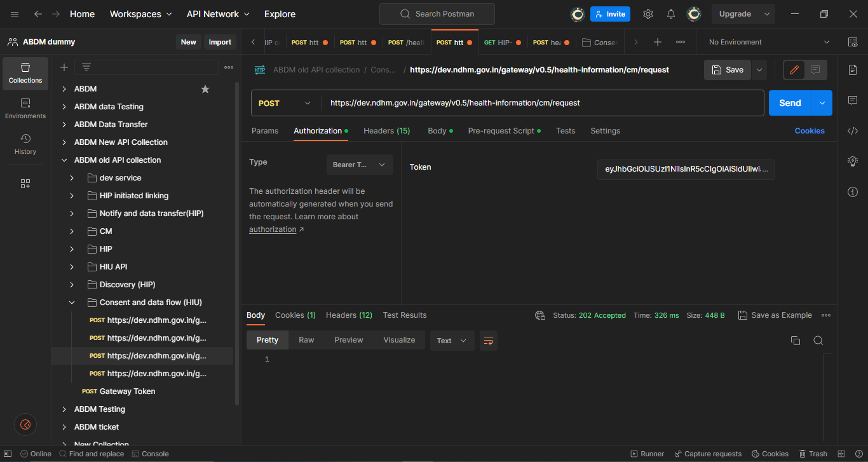The width and height of the screenshot is (868, 462).
Task: Go forward with the right arrow
Action: point(56,14)
